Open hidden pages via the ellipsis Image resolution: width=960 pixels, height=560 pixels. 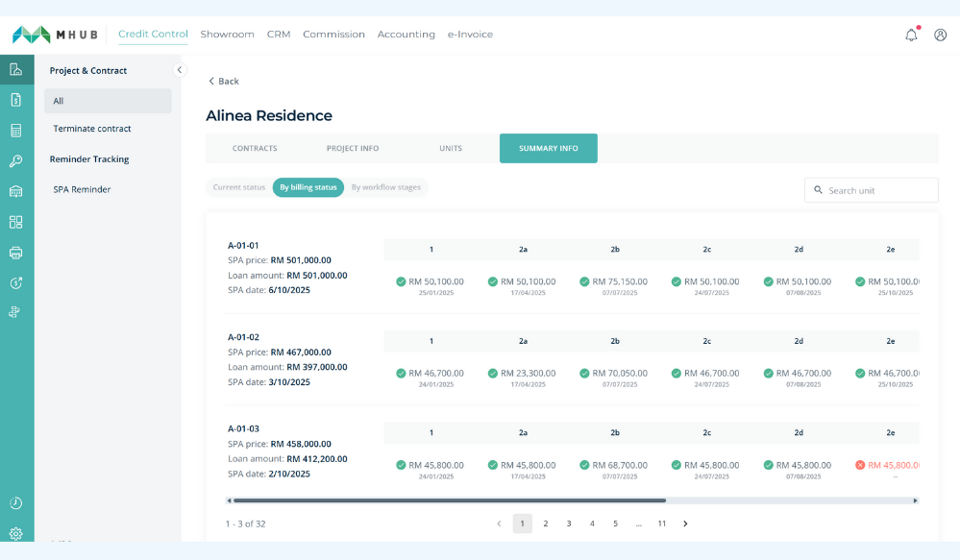pyautogui.click(x=639, y=523)
